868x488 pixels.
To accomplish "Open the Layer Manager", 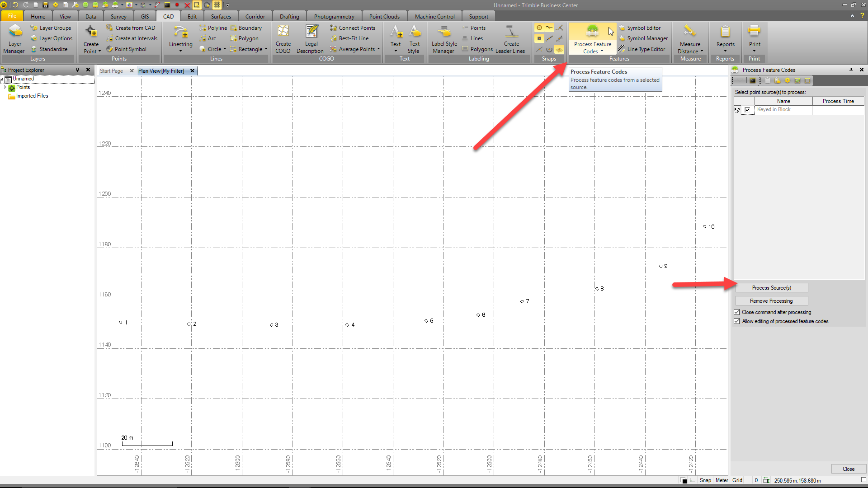I will click(14, 38).
